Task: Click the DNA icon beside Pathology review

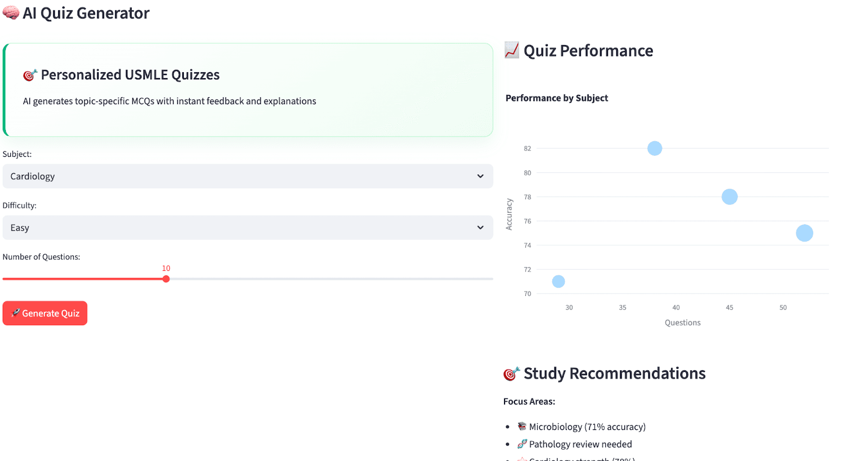Action: [521, 444]
